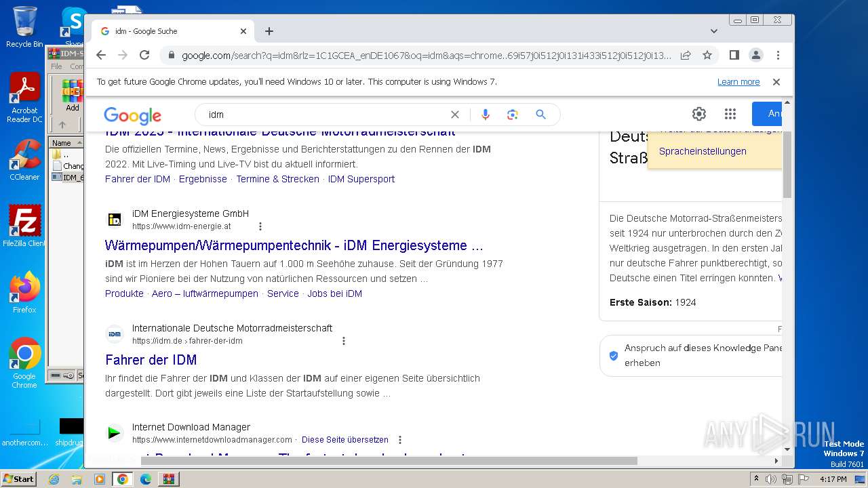Open new Chrome tab with plus button

click(x=269, y=31)
